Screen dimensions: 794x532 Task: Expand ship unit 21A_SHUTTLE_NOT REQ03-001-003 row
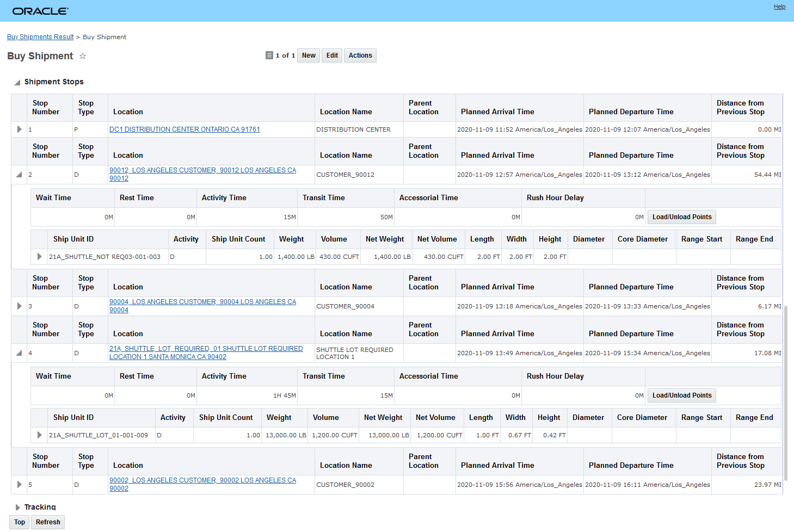39,257
